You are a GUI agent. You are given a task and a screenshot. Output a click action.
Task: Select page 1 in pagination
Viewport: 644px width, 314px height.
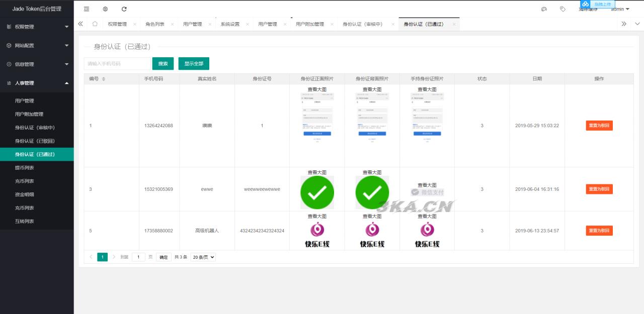pos(102,257)
